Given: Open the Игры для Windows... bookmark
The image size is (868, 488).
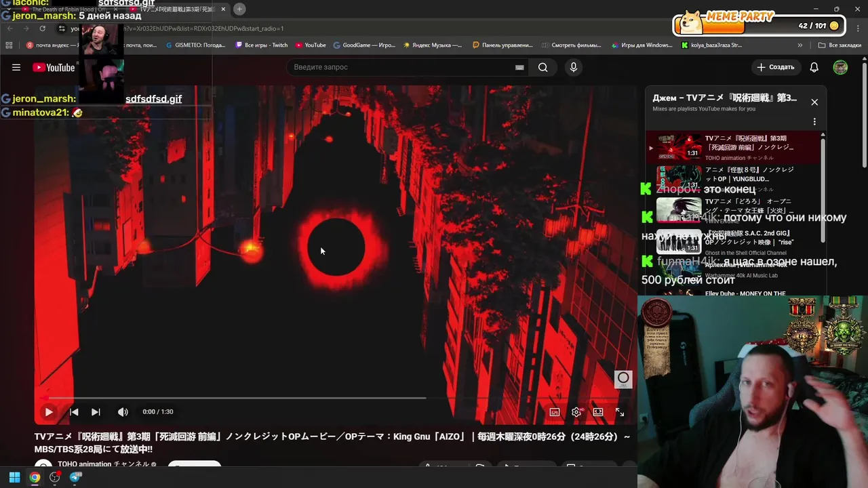Looking at the screenshot, I should pos(642,45).
